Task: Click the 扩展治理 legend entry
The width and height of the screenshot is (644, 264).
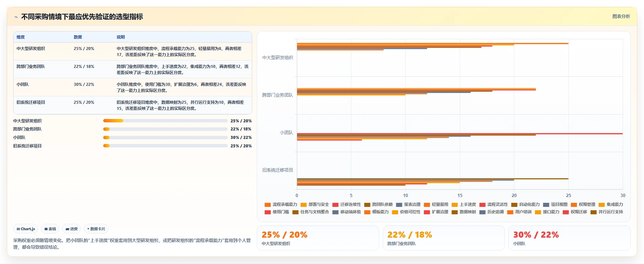Action: pyautogui.click(x=436, y=212)
